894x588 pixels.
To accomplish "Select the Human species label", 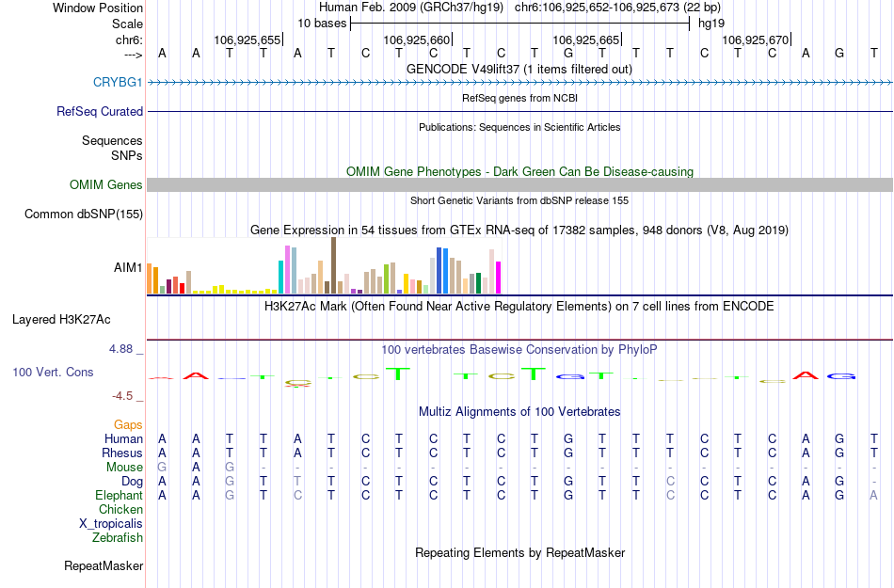I will pos(123,438).
